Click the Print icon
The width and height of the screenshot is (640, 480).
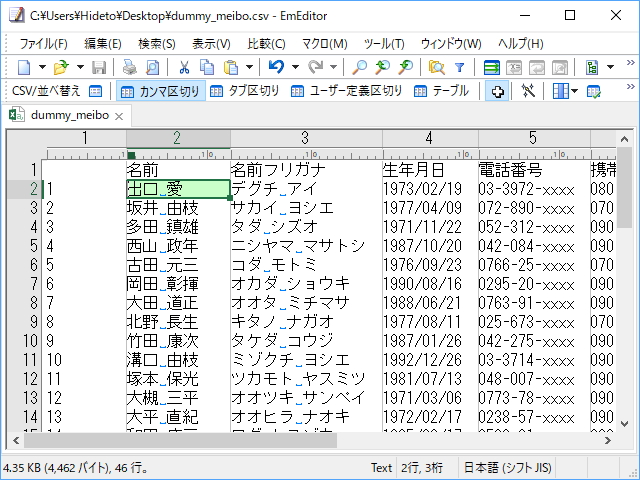click(x=130, y=67)
